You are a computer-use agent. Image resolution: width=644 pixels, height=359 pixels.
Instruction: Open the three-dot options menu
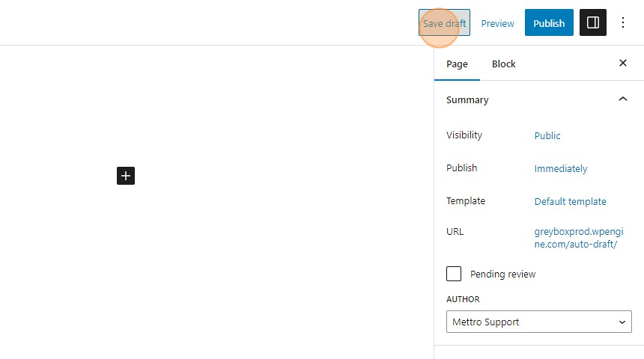point(622,22)
